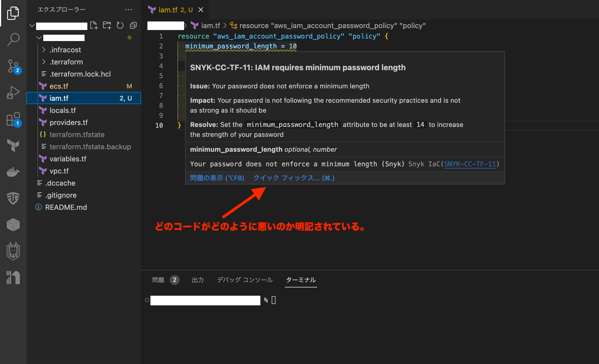Click クイック フィックス (Quick Fix) link
This screenshot has height=364, width=599.
(294, 178)
